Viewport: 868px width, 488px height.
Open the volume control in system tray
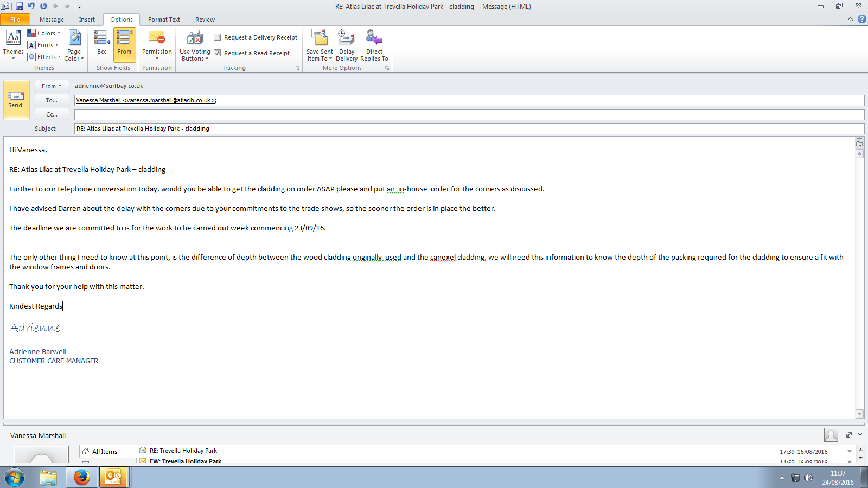[808, 478]
